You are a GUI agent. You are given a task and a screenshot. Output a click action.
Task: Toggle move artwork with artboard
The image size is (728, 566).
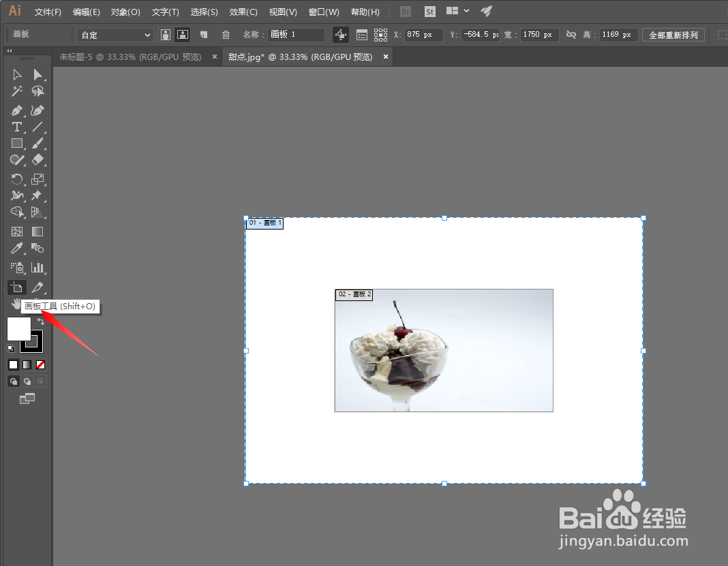tap(341, 34)
